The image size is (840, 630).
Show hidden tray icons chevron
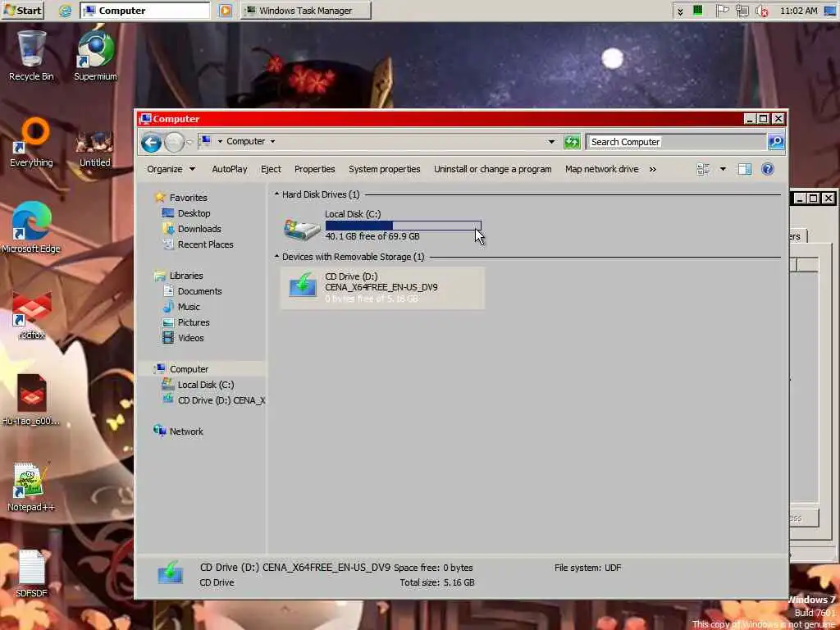(x=680, y=11)
